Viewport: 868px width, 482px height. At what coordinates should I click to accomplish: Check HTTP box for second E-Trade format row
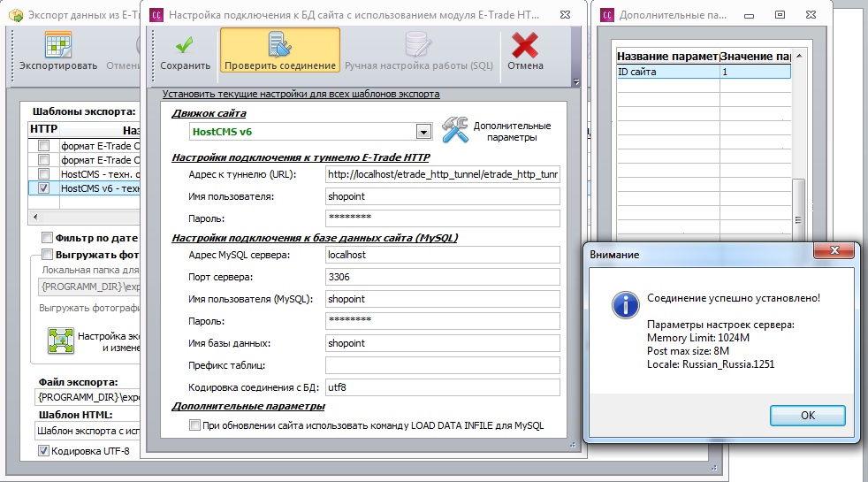tap(43, 160)
